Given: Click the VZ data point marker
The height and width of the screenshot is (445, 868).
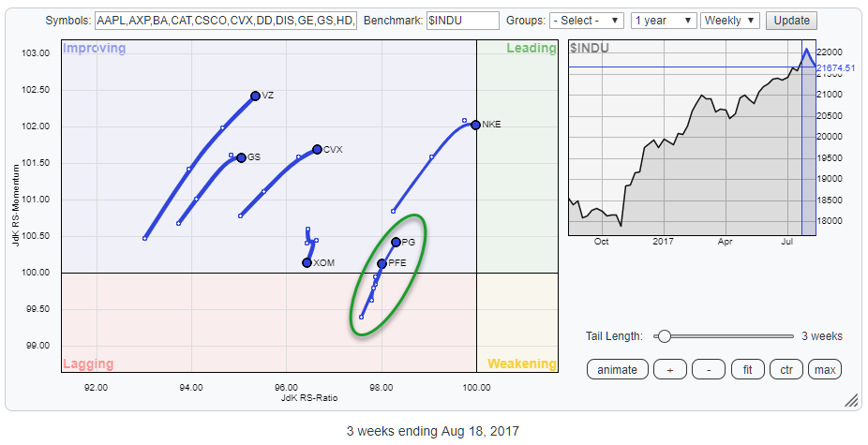Looking at the screenshot, I should click(x=255, y=96).
